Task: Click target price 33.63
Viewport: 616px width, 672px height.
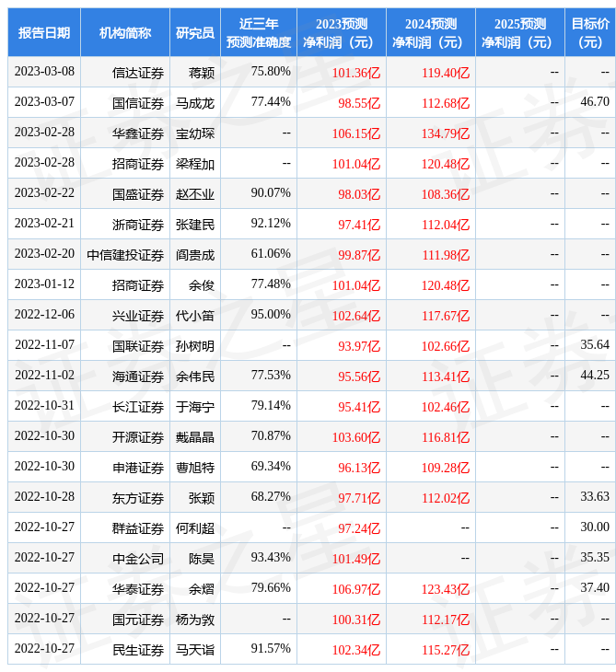Action: tap(595, 497)
